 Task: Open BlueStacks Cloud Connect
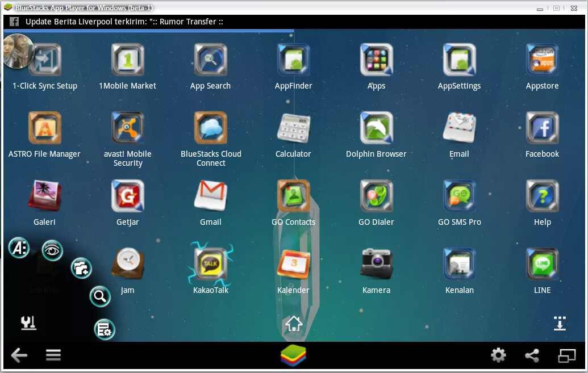pyautogui.click(x=211, y=128)
